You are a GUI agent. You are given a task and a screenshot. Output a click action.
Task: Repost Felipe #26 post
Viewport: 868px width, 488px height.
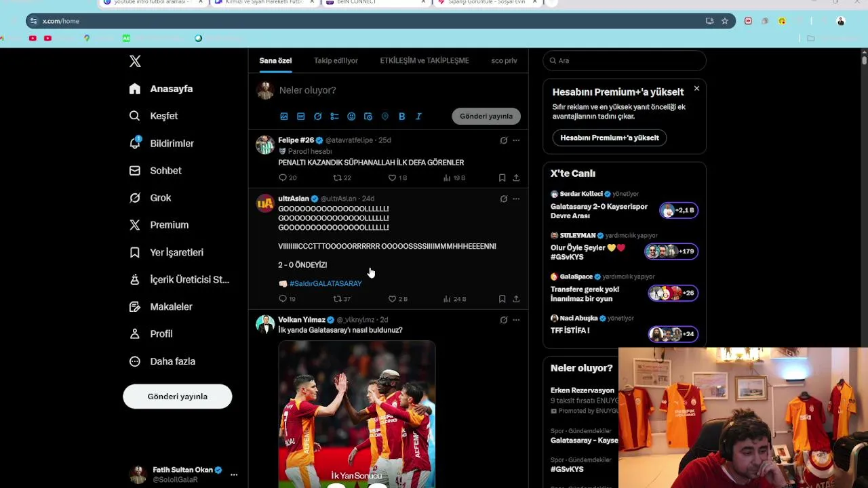click(x=342, y=178)
